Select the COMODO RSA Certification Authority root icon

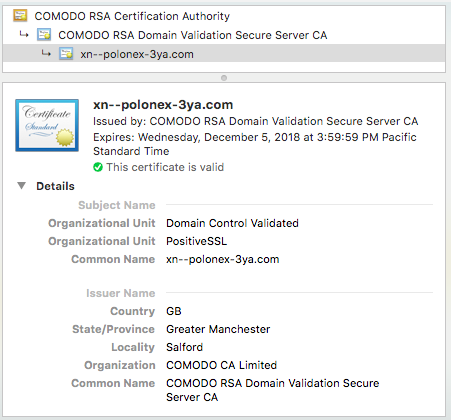20,16
